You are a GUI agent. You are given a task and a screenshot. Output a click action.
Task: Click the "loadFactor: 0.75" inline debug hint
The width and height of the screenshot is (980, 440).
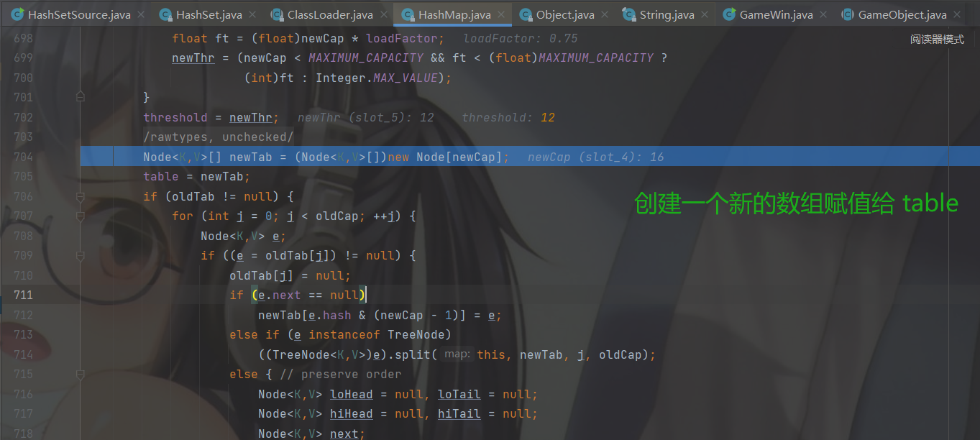(x=521, y=38)
